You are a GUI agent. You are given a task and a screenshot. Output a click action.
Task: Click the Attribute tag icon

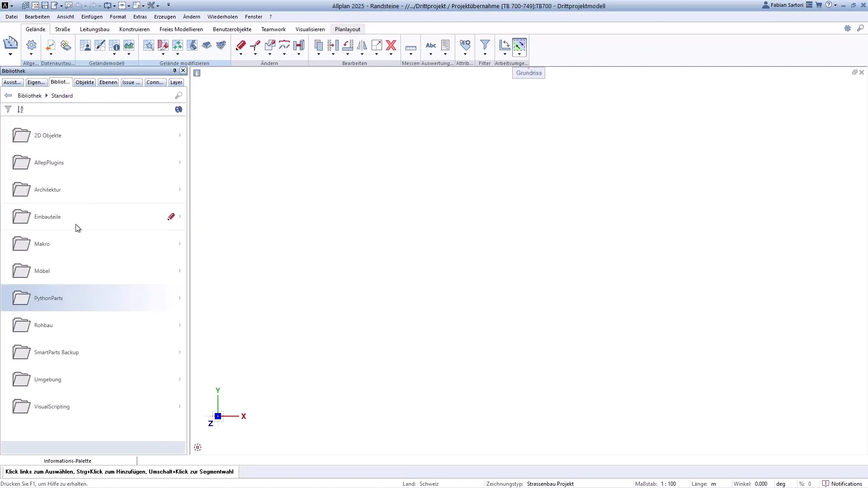(465, 45)
